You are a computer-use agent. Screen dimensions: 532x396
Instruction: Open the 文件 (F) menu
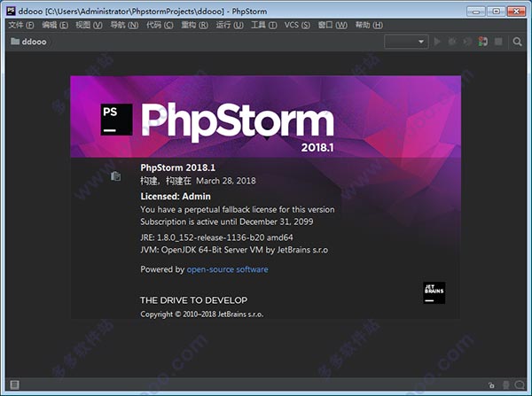click(x=21, y=25)
